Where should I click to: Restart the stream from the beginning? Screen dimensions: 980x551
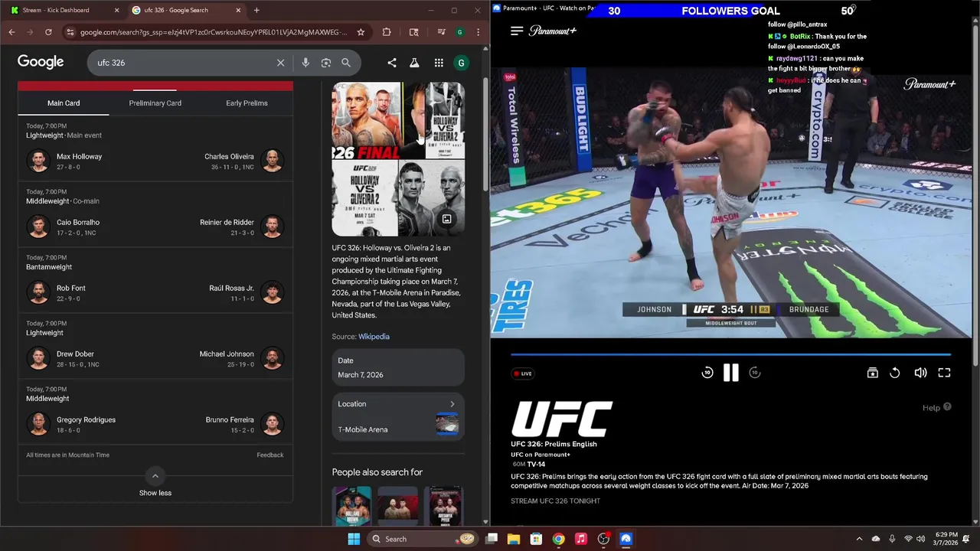(895, 373)
